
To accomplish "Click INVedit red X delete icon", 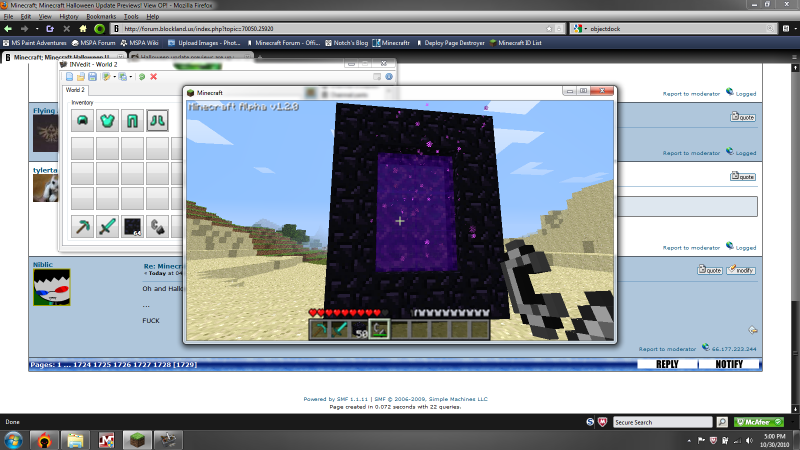I will click(154, 77).
